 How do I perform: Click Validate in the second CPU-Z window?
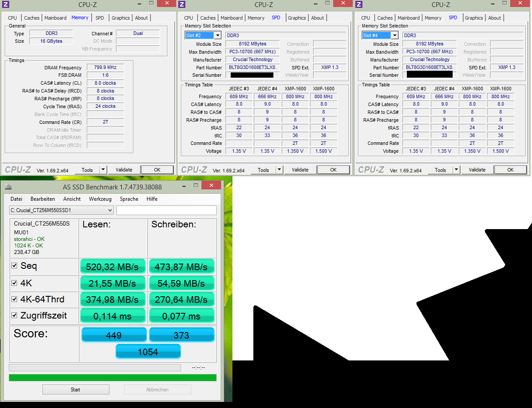pyautogui.click(x=300, y=170)
